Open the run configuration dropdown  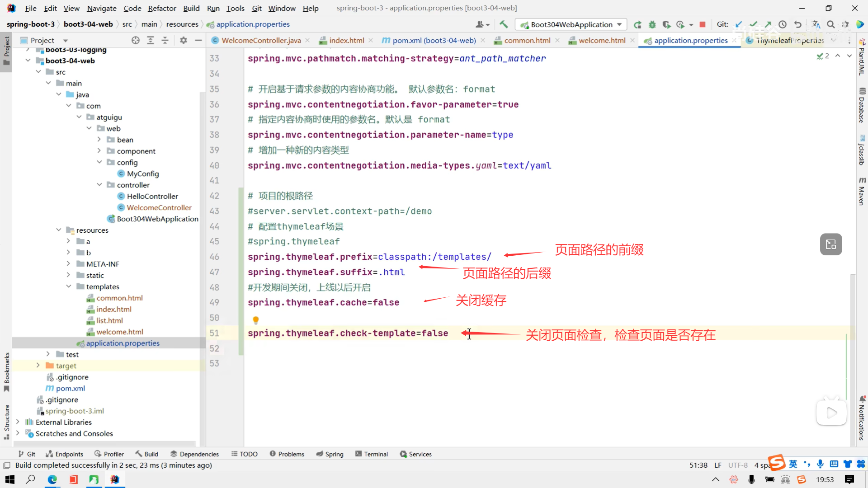pos(571,24)
